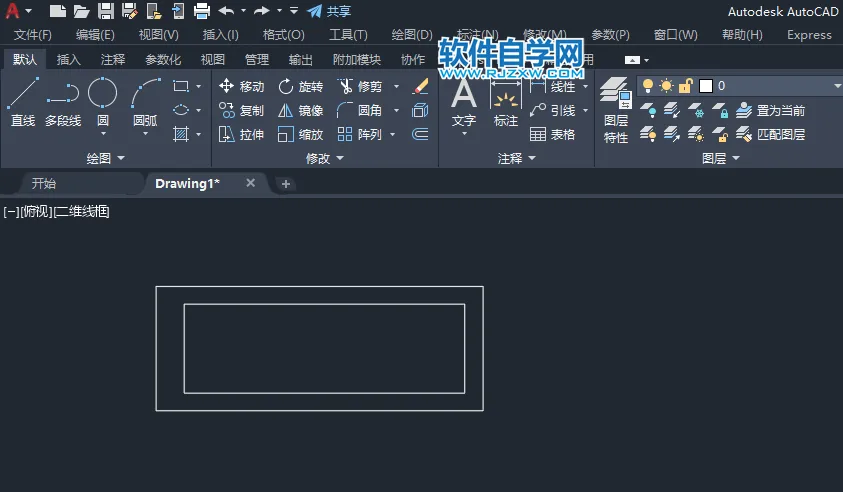Open the Text (文字) tool
Viewport: 843px width, 492px height.
[x=463, y=103]
